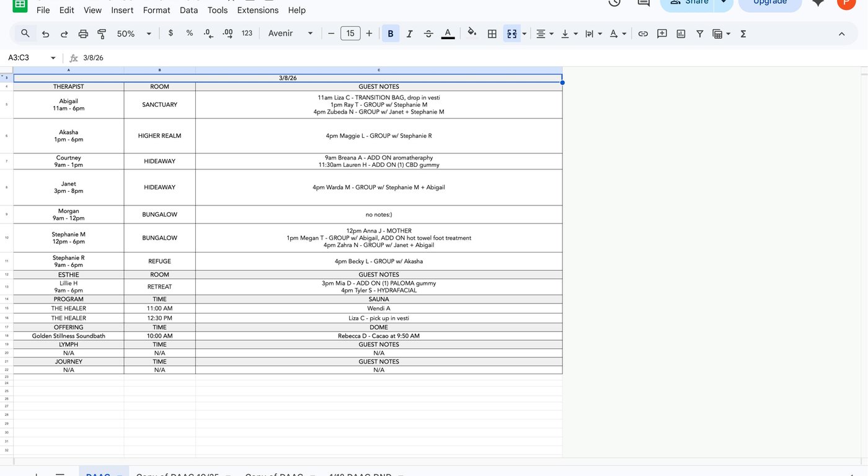Open the Format menu

pos(156,10)
